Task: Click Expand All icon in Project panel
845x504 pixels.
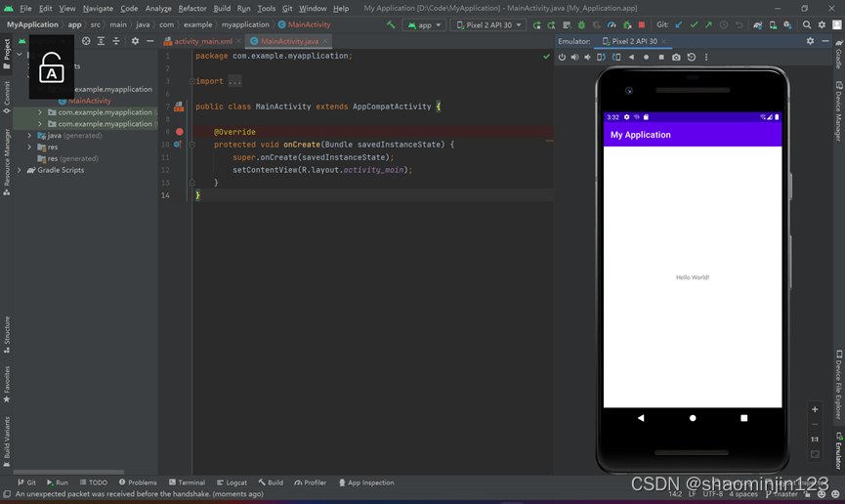Action: point(101,41)
